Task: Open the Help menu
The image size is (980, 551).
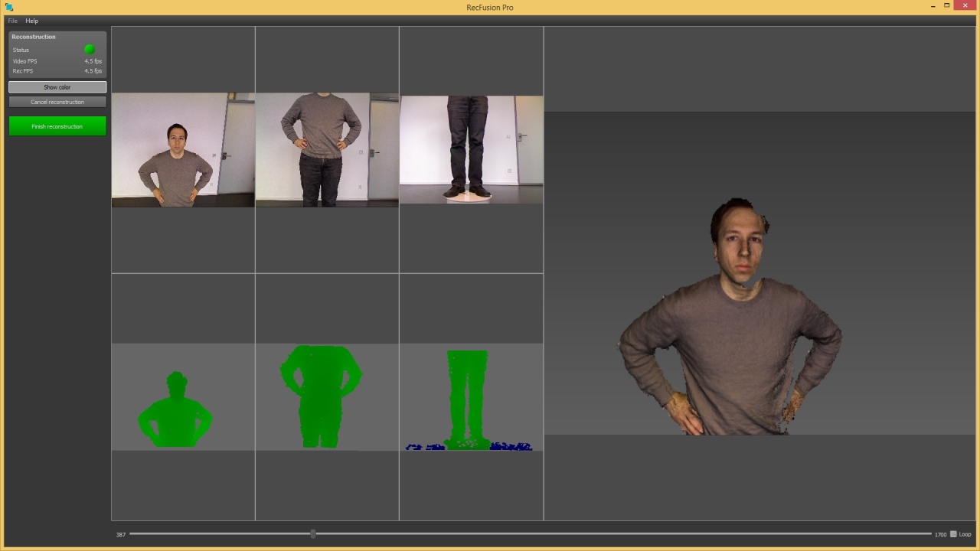Action: (31, 21)
